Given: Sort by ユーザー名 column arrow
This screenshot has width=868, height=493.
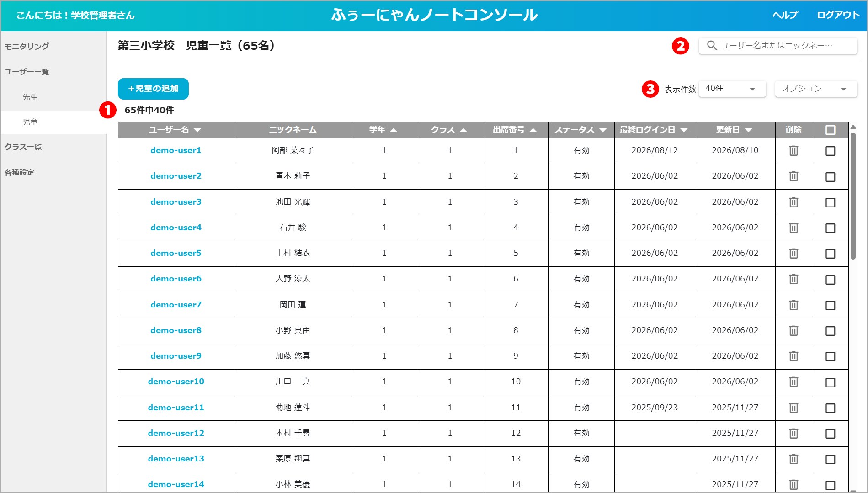Looking at the screenshot, I should click(197, 130).
